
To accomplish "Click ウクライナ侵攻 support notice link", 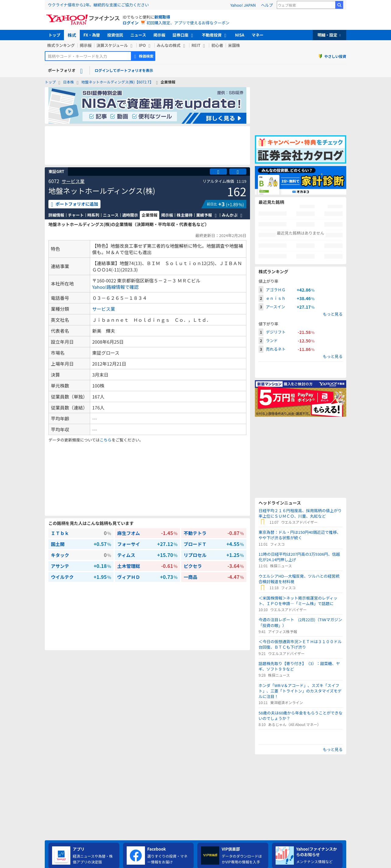I will (98, 5).
